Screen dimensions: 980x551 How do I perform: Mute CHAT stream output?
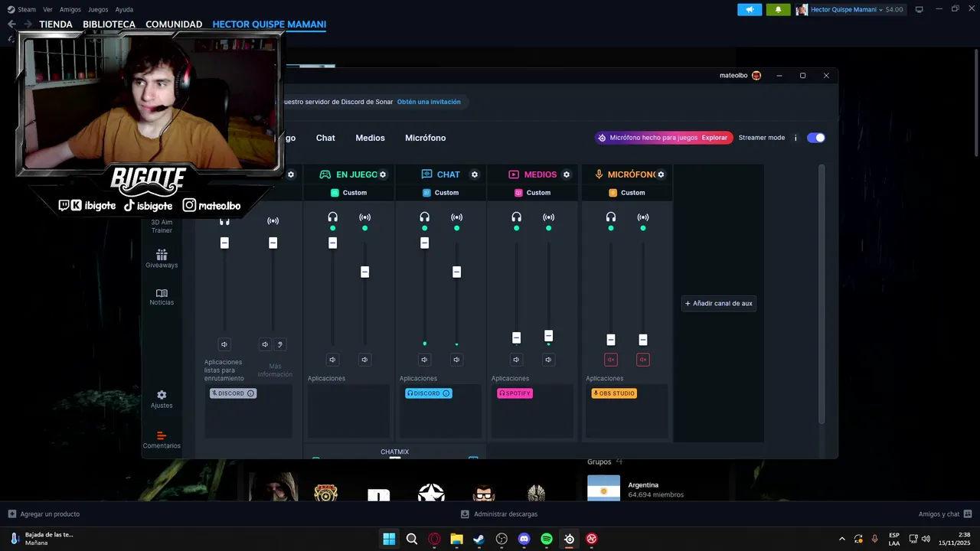[x=456, y=360]
